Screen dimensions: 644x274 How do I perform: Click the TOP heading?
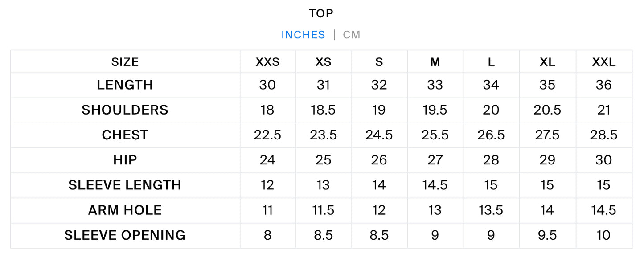[x=321, y=14]
